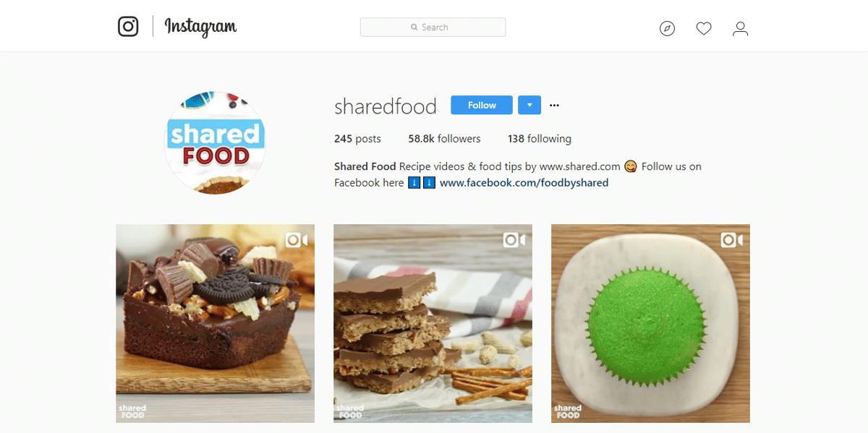Open the Shared Food profile picture
Screen dimensions: 868x433
point(215,143)
